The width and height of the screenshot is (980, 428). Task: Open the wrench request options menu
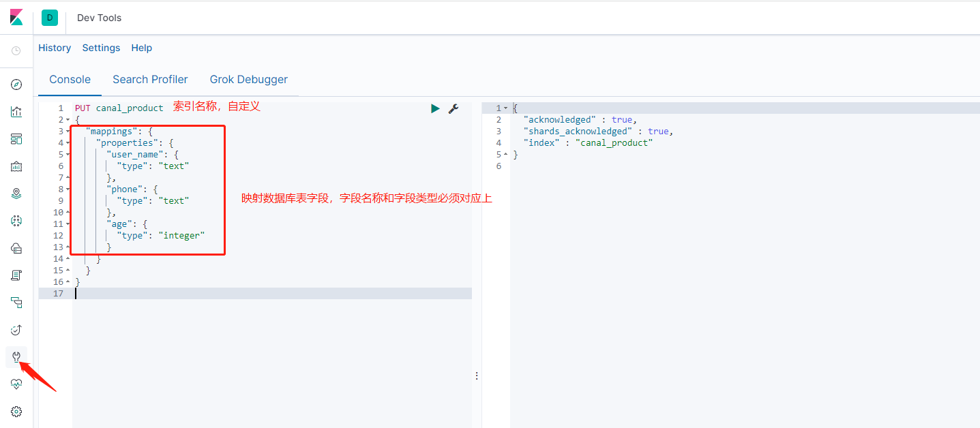click(453, 108)
